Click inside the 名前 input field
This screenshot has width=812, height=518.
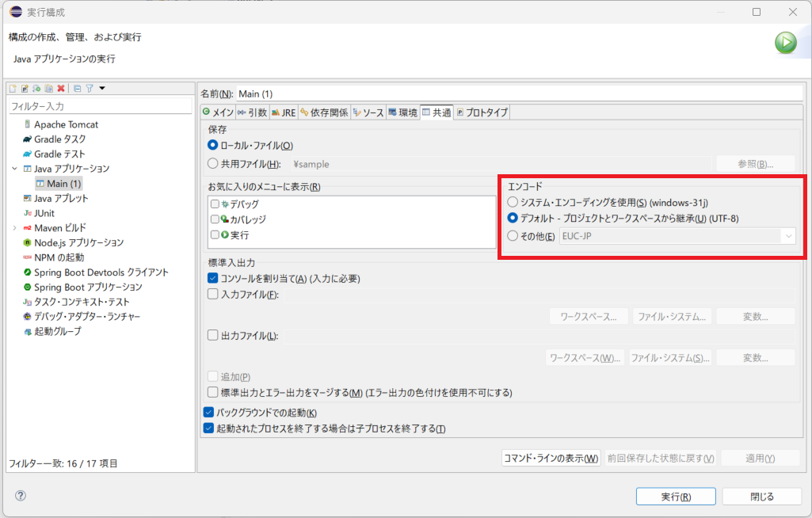pos(515,93)
